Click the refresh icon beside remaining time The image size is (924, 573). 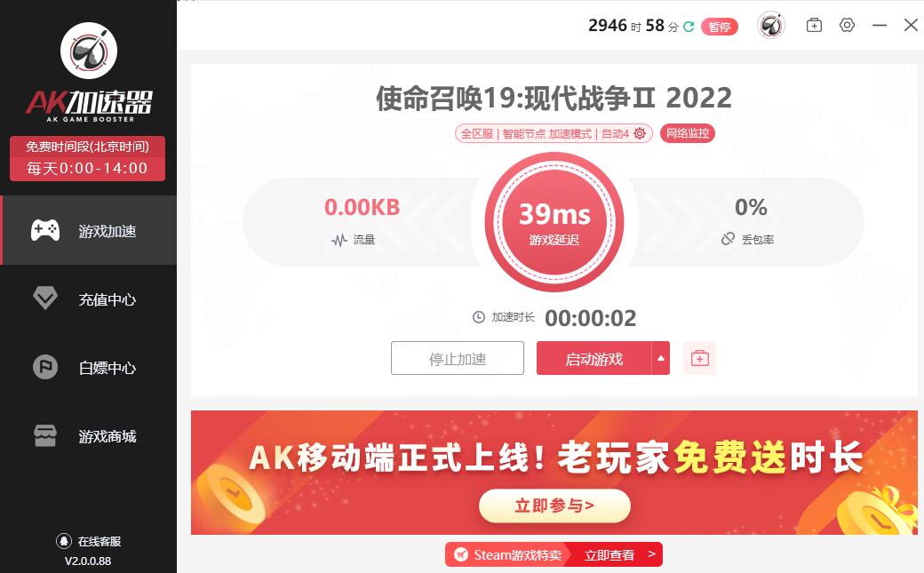click(689, 27)
